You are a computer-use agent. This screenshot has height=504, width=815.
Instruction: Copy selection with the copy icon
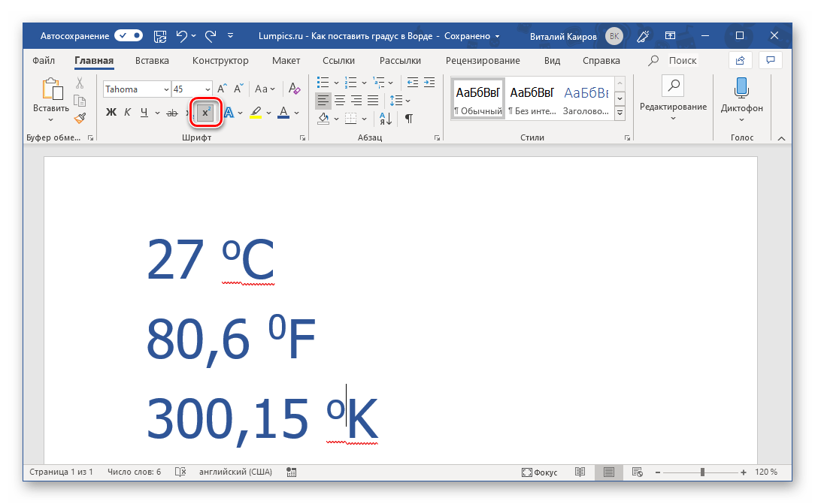click(x=80, y=101)
